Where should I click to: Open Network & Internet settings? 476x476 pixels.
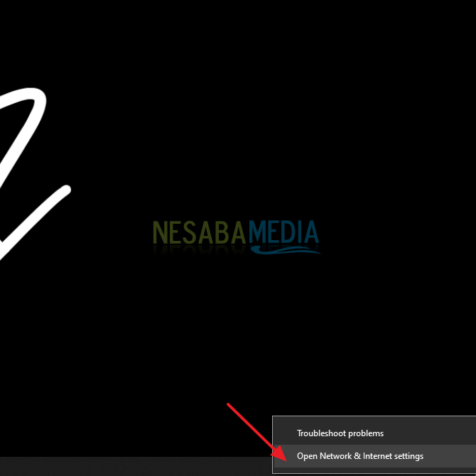pos(374,456)
